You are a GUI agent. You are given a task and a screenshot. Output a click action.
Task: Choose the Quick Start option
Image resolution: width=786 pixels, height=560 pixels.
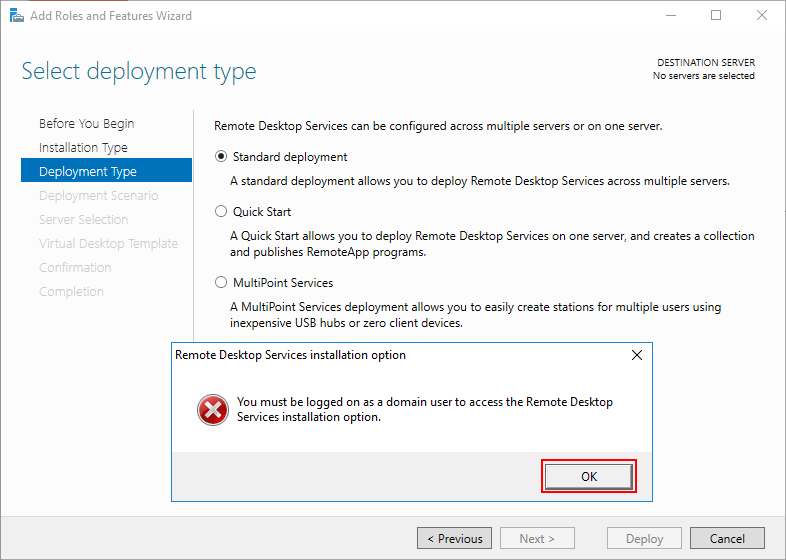[221, 211]
